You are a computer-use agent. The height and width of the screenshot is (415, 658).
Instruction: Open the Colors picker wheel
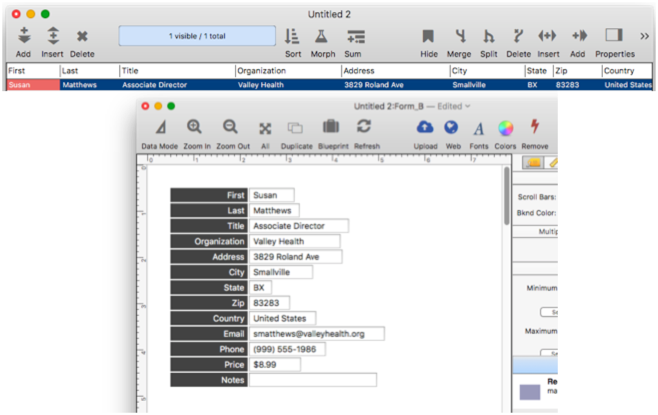[x=506, y=128]
